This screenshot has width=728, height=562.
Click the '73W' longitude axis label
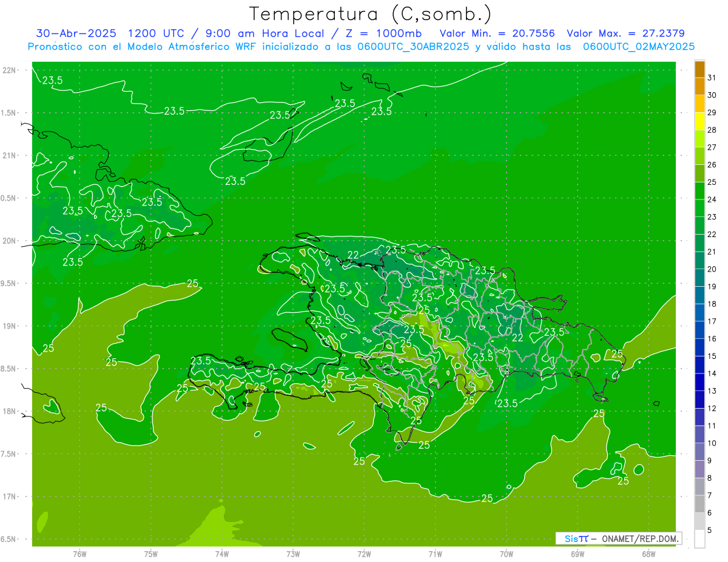[x=293, y=554]
